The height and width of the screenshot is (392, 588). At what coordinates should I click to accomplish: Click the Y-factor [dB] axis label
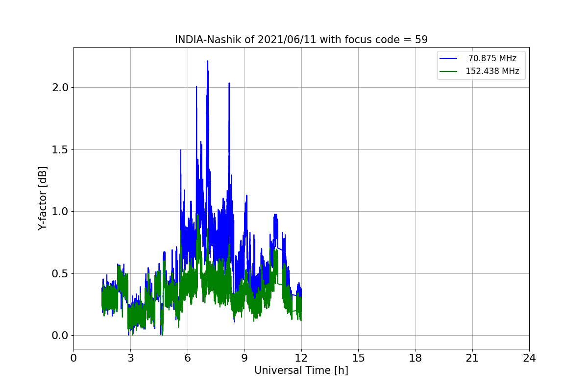pos(43,198)
